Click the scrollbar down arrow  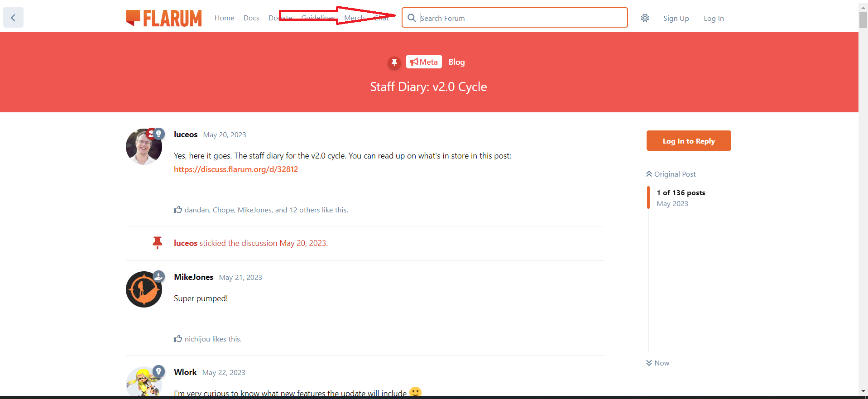click(863, 391)
